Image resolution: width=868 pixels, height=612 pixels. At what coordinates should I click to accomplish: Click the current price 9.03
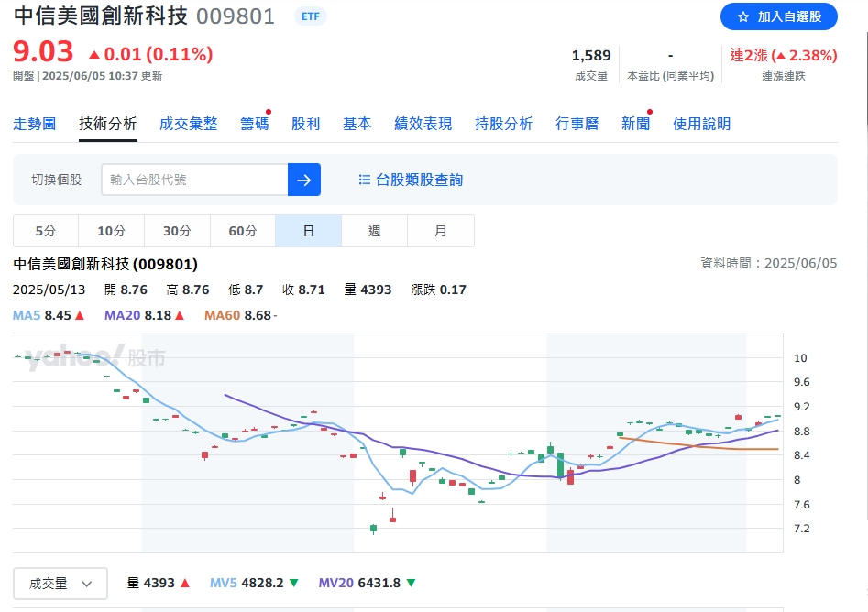(x=43, y=51)
